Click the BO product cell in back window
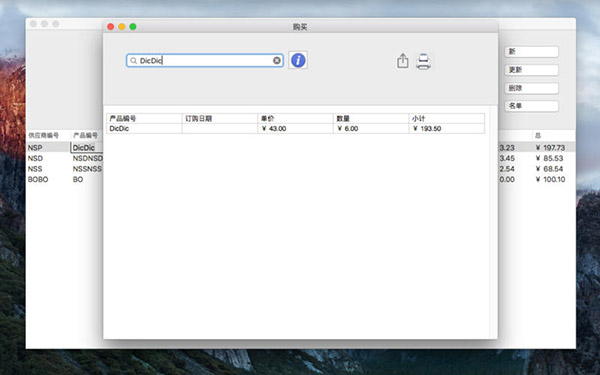600x375 pixels. (78, 179)
